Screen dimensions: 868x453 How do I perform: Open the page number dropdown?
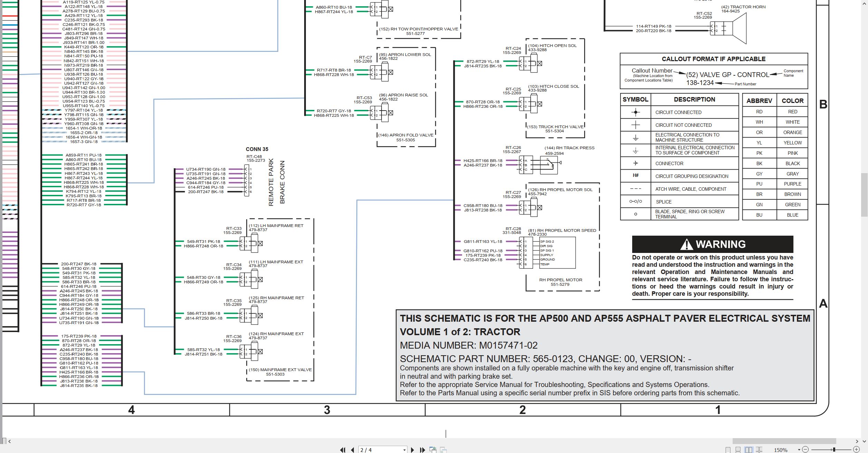click(404, 450)
